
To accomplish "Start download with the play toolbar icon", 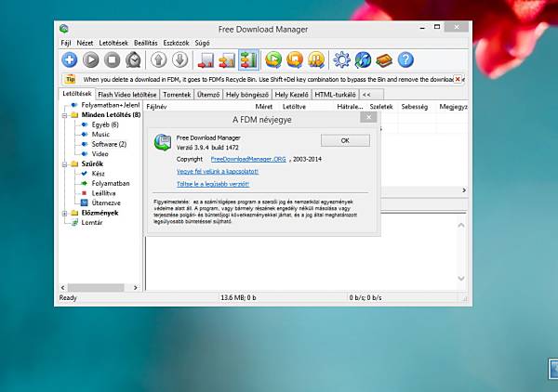I will tap(91, 59).
